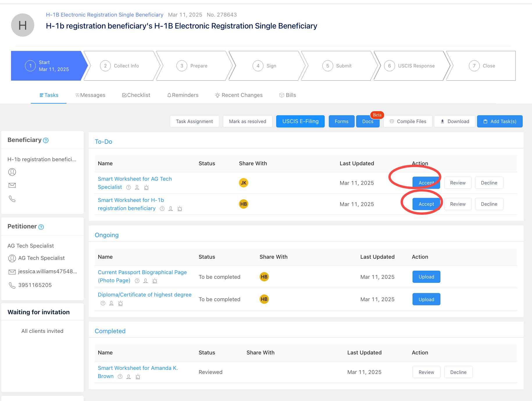
Task: Click the Add Task(s) button
Action: (500, 121)
